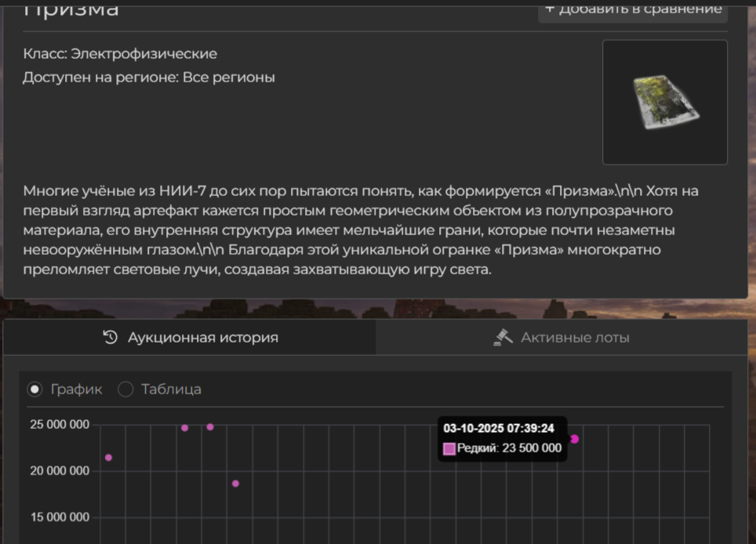Click the second data point from the left
Viewport: 756px width, 544px height.
[x=185, y=428]
